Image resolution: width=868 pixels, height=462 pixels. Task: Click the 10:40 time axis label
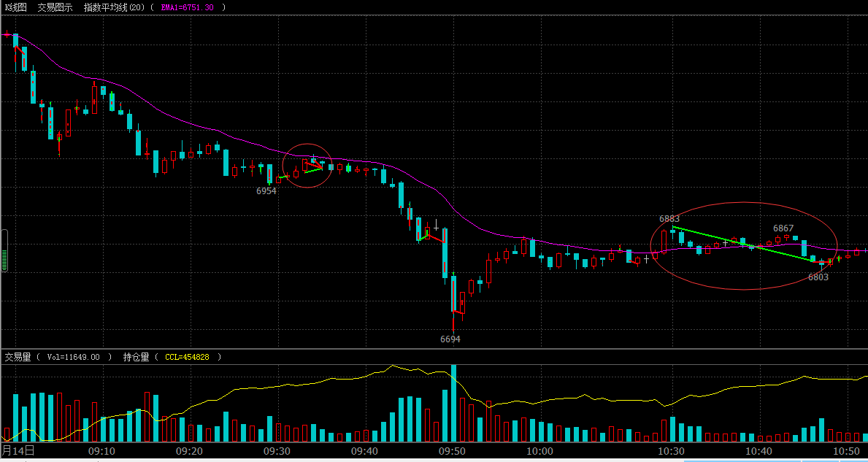(x=759, y=450)
